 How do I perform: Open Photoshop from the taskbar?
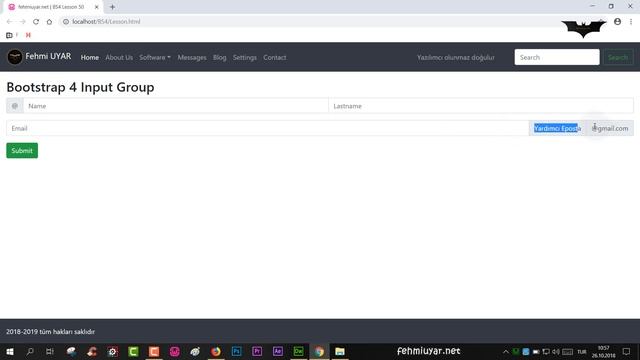click(236, 351)
